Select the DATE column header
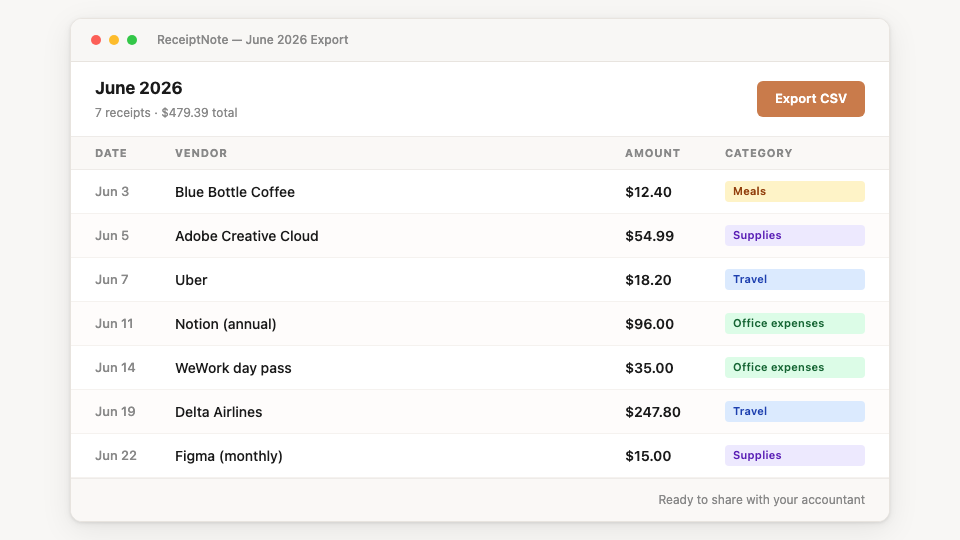 point(111,153)
